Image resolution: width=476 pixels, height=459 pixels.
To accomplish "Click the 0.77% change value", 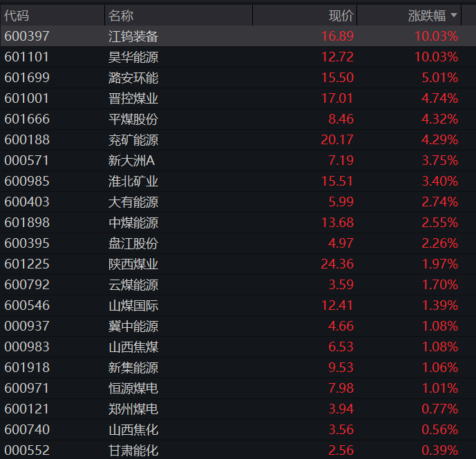I will tap(440, 409).
